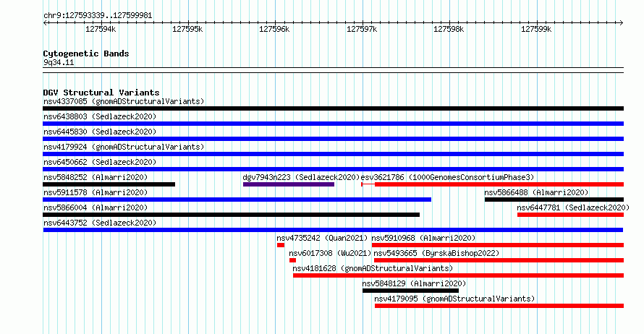Open nsv5493665 (ByrskaBishop2022) label
644x334 pixels.
pyautogui.click(x=436, y=253)
